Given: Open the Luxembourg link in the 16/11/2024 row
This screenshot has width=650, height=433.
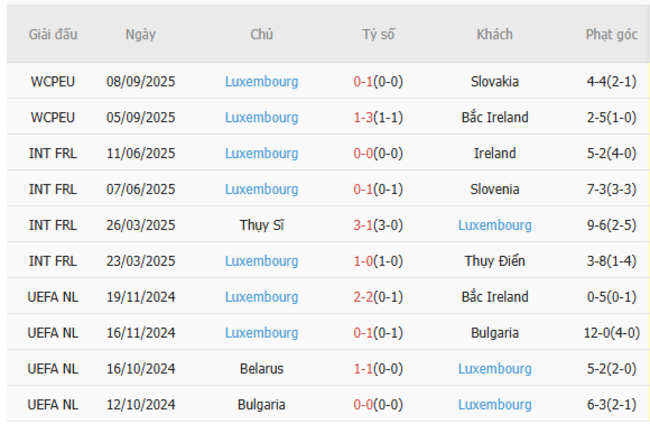Looking at the screenshot, I should tap(261, 332).
